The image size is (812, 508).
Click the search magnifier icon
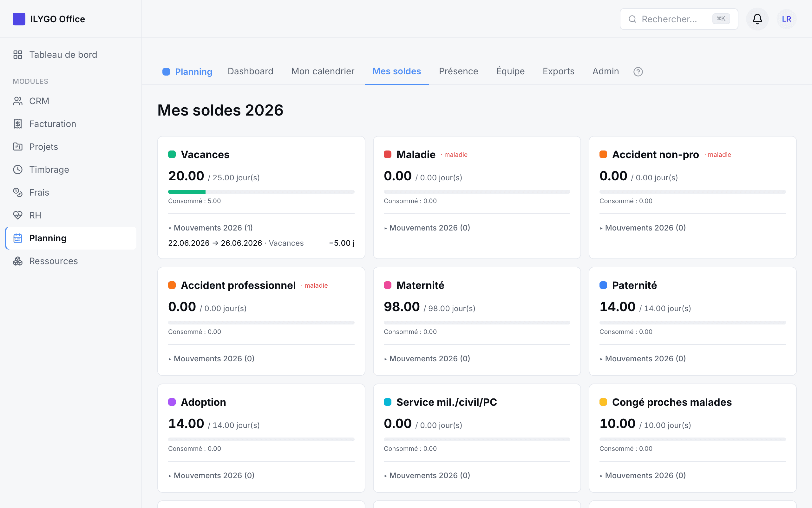pos(632,19)
